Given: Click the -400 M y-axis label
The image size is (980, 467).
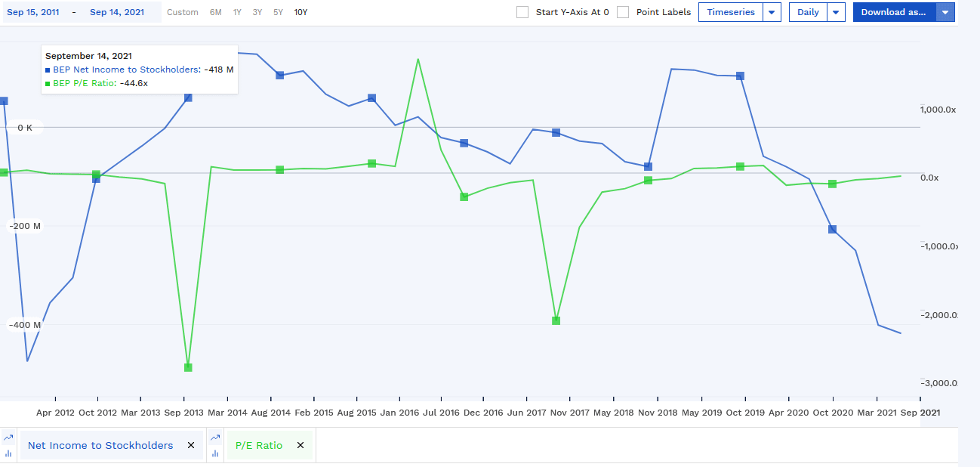Looking at the screenshot, I should coord(26,324).
